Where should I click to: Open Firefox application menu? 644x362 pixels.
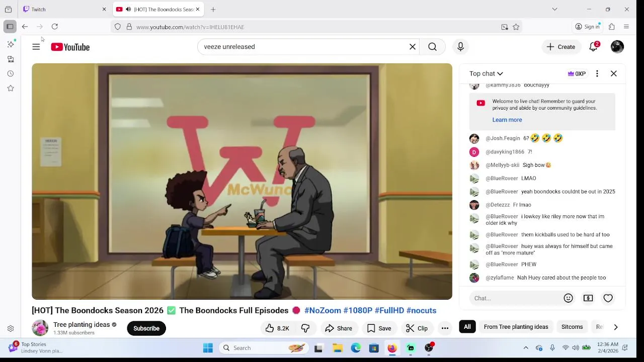pos(626,27)
